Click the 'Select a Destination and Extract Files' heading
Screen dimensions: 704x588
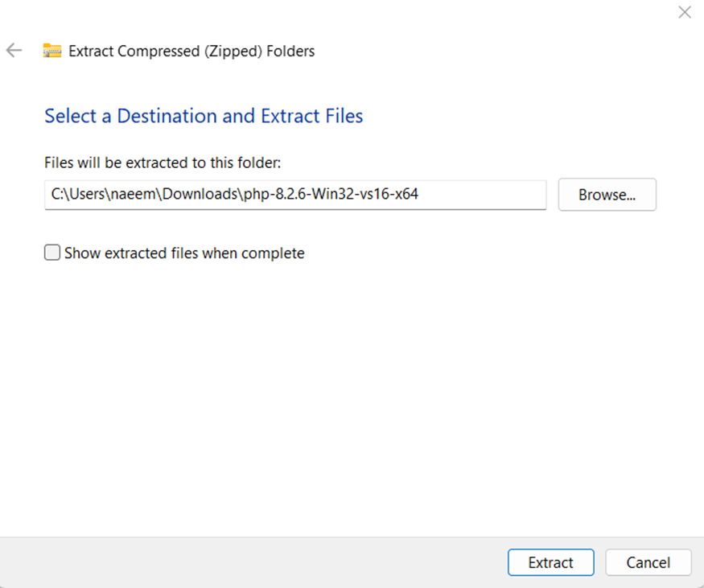tap(204, 116)
